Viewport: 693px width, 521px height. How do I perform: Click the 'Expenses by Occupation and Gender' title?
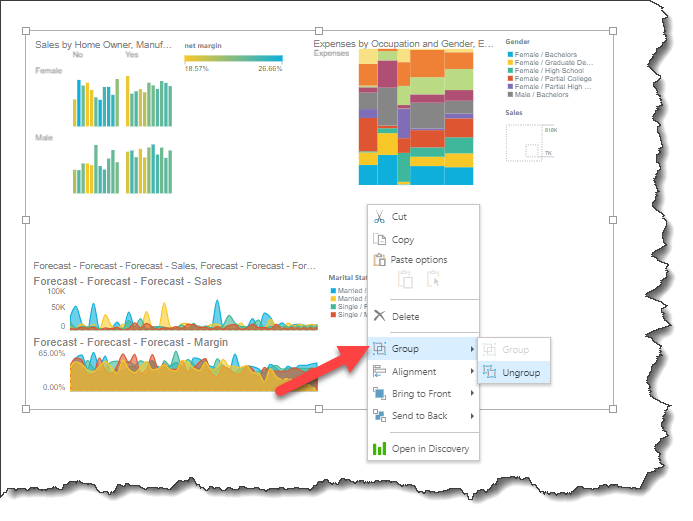point(403,45)
